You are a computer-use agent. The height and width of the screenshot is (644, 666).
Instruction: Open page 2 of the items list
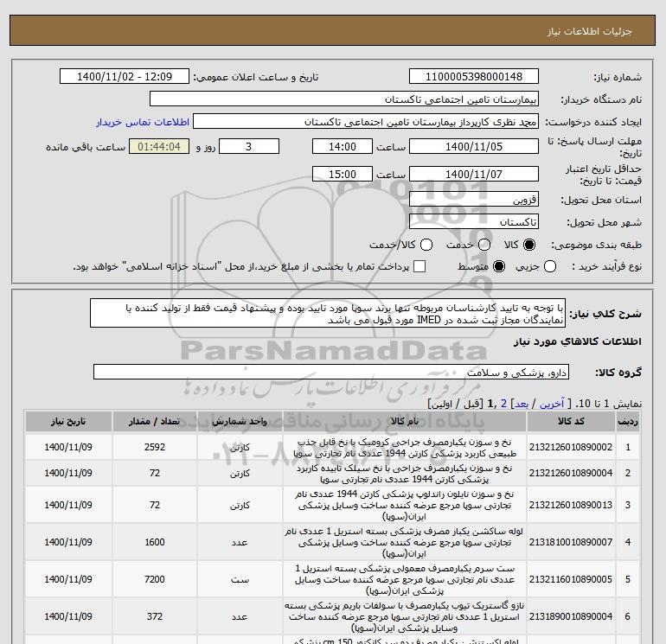[503, 404]
